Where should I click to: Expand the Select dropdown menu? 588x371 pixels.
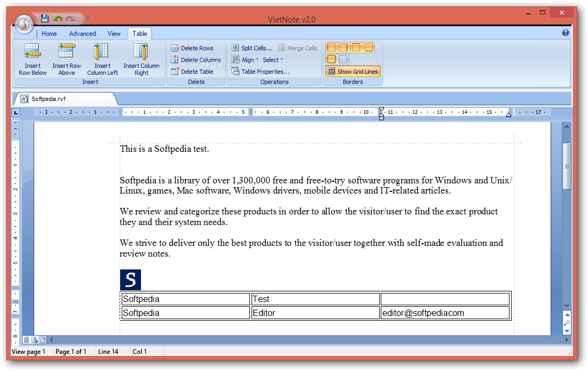point(272,60)
